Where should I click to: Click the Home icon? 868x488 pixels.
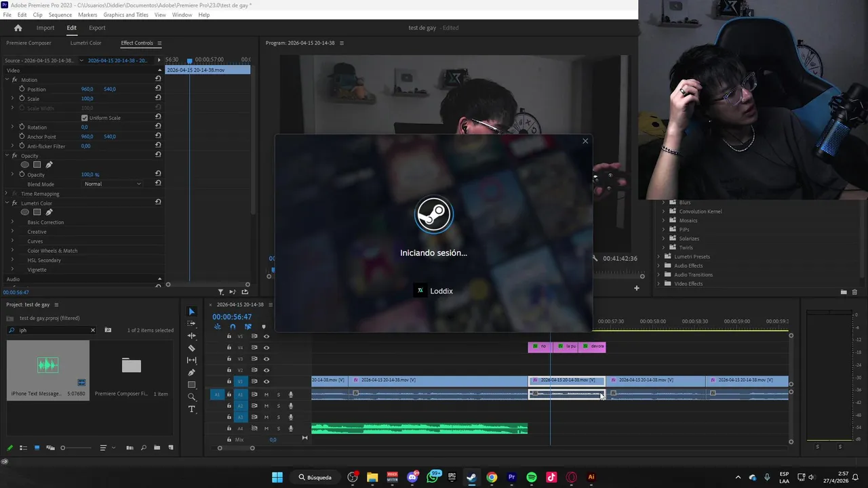(x=18, y=28)
